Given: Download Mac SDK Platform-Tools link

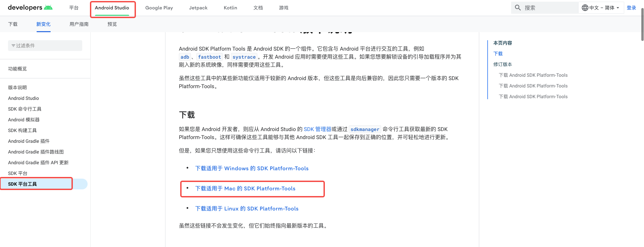Looking at the screenshot, I should point(245,188).
